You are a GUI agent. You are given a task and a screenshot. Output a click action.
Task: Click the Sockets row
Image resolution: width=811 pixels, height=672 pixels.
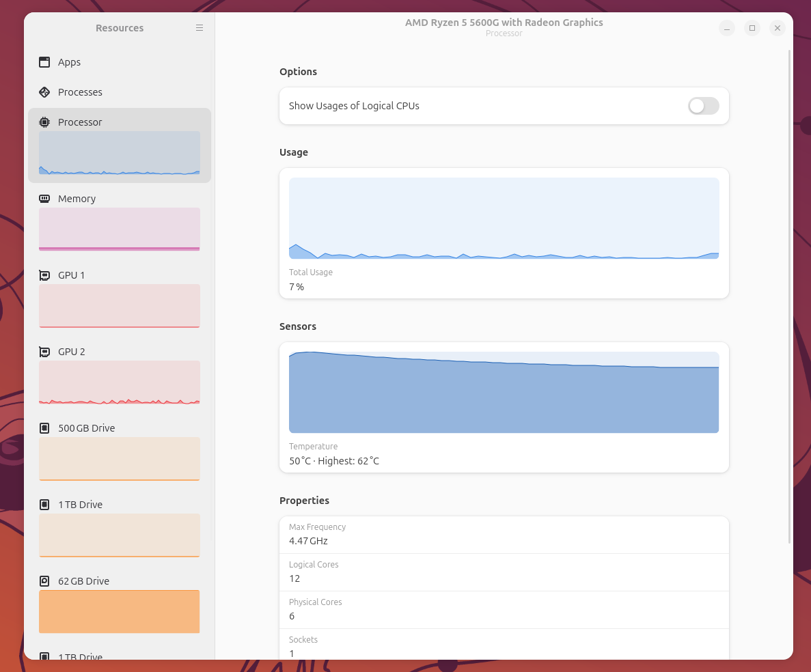point(504,645)
